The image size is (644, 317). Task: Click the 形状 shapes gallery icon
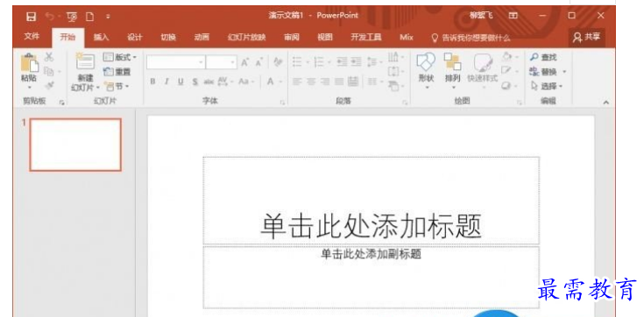coord(426,61)
